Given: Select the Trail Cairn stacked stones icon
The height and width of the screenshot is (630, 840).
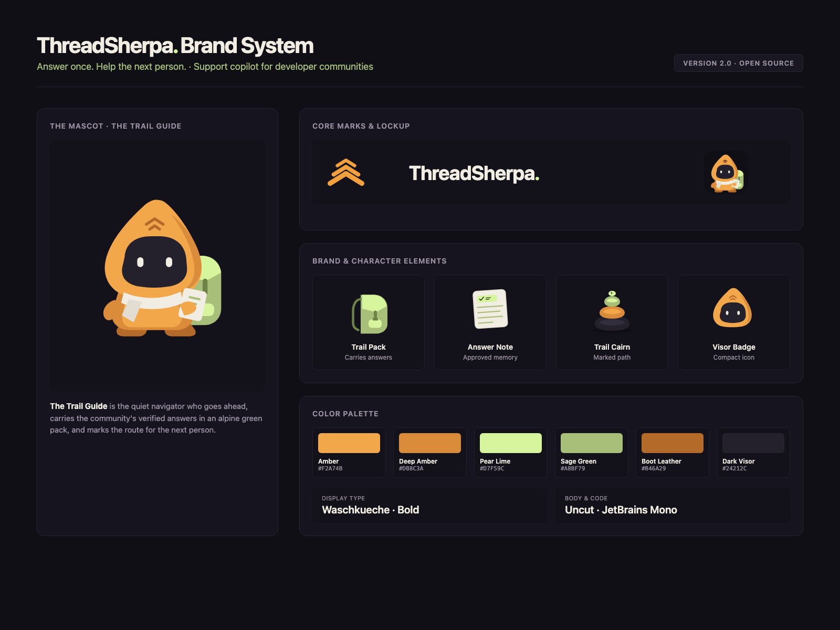Looking at the screenshot, I should click(612, 311).
